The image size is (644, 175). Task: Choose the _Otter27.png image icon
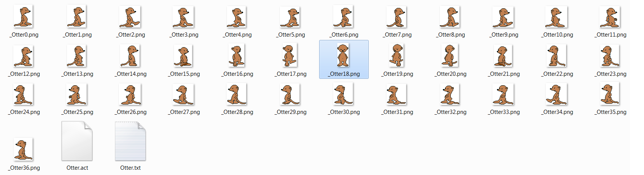(183, 94)
